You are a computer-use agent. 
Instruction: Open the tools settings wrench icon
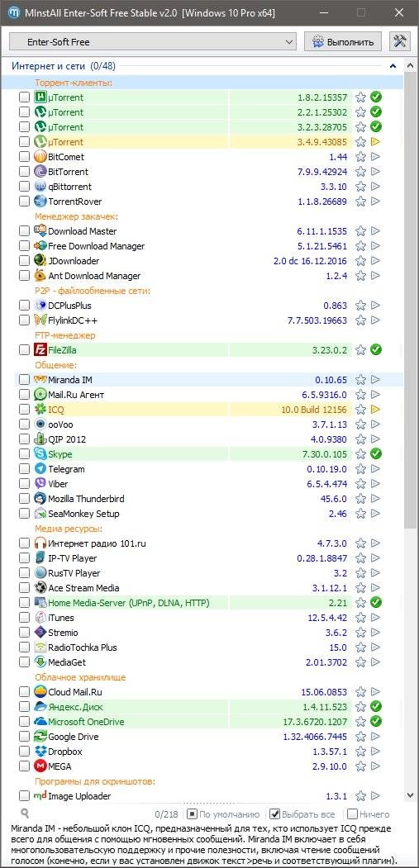(x=400, y=41)
